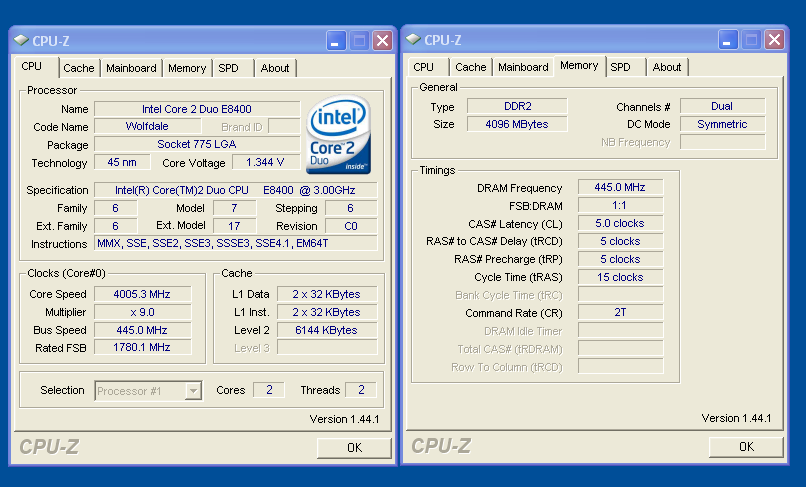Click the Multiplier value x 9.0
806x487 pixels.
[x=142, y=312]
